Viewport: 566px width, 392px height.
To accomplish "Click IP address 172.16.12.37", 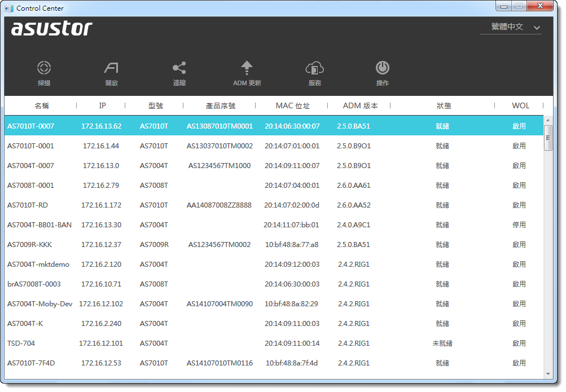I will pos(101,244).
